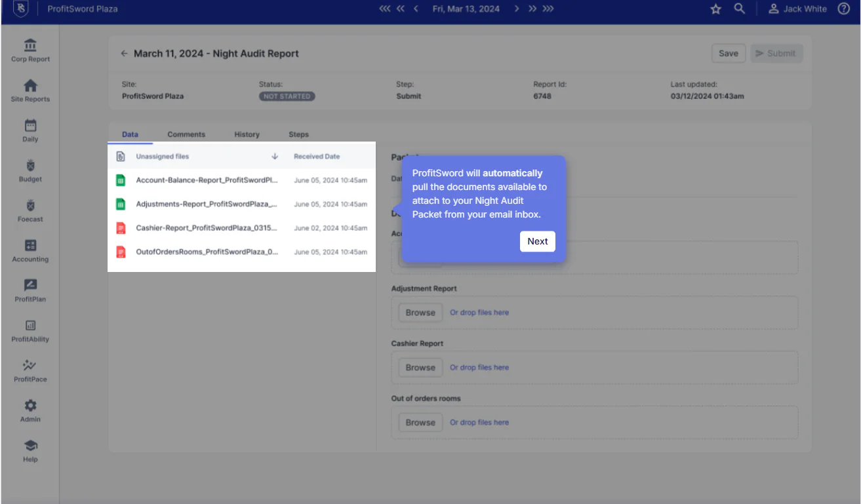Click the Submit button
This screenshot has height=504, width=861.
(x=776, y=54)
